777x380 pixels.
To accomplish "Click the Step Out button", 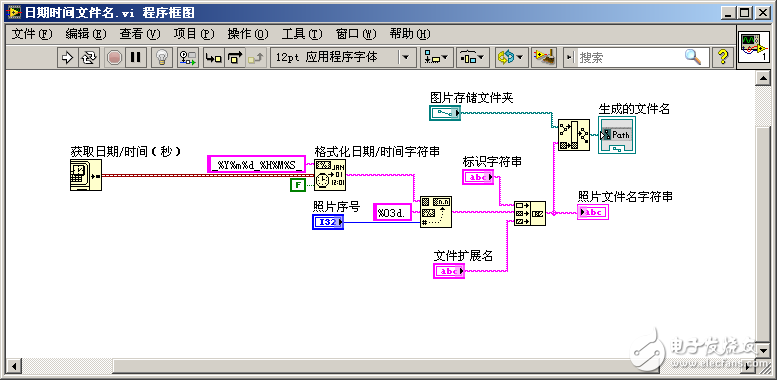I will point(257,57).
